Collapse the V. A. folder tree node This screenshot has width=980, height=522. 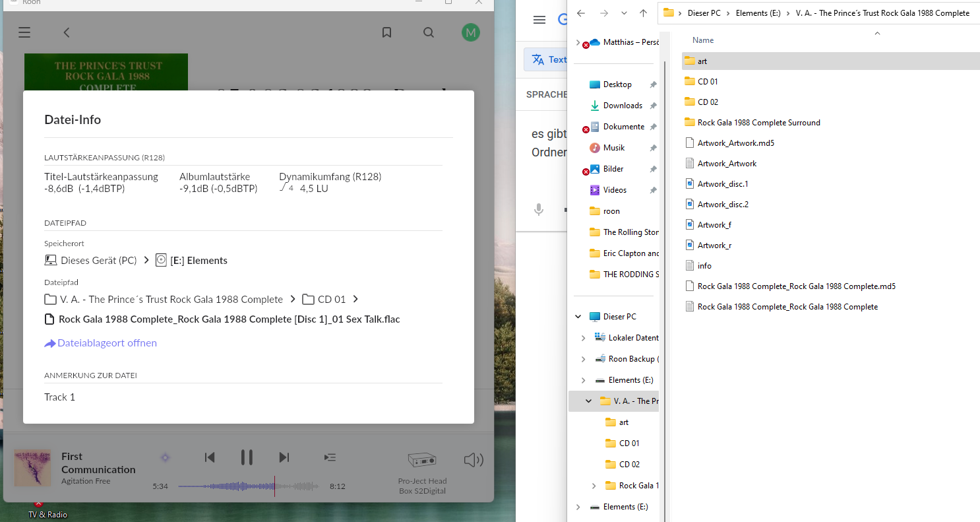[588, 401]
